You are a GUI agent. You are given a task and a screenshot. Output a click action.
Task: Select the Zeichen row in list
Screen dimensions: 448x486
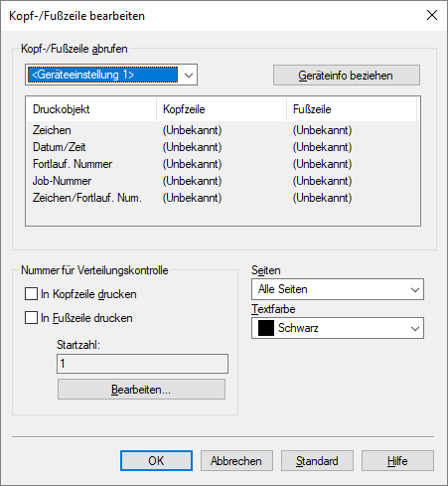tap(222, 130)
